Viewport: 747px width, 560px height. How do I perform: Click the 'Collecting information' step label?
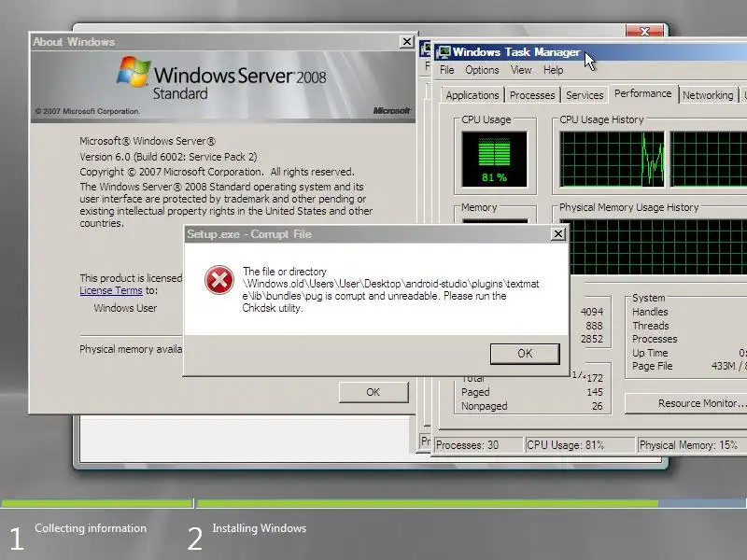(91, 528)
